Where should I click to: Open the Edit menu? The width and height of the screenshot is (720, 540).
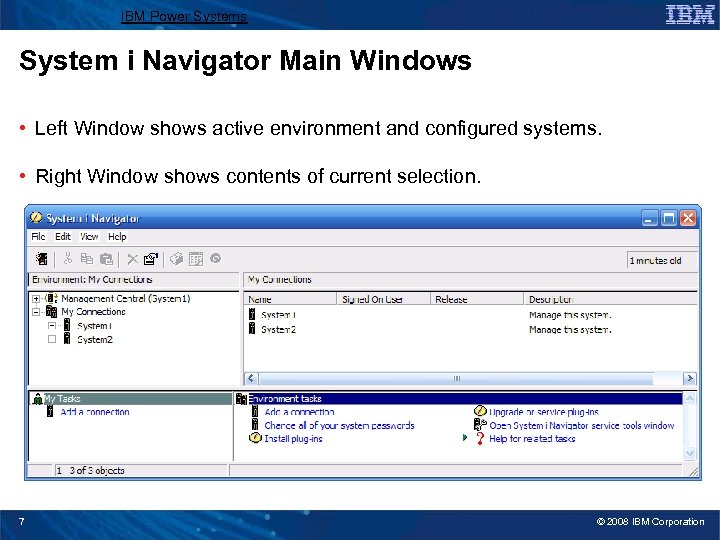pos(62,237)
